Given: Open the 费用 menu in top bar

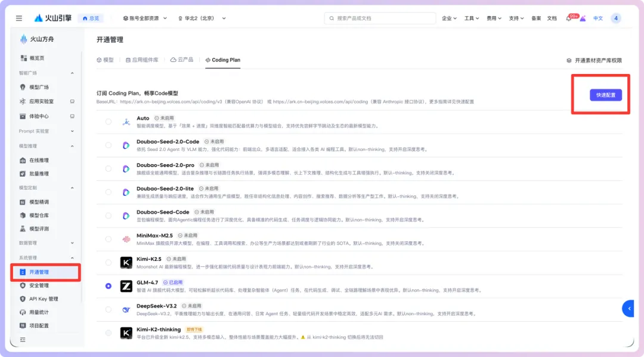Looking at the screenshot, I should [x=494, y=19].
